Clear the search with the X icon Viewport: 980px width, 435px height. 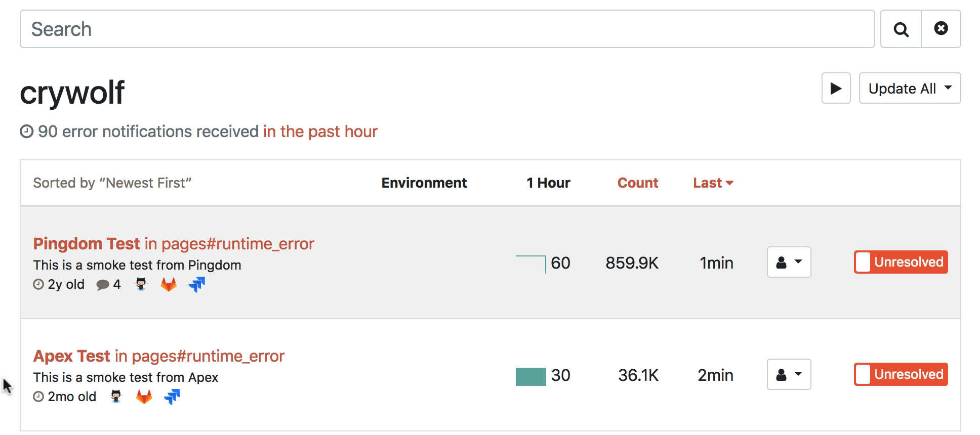(941, 29)
